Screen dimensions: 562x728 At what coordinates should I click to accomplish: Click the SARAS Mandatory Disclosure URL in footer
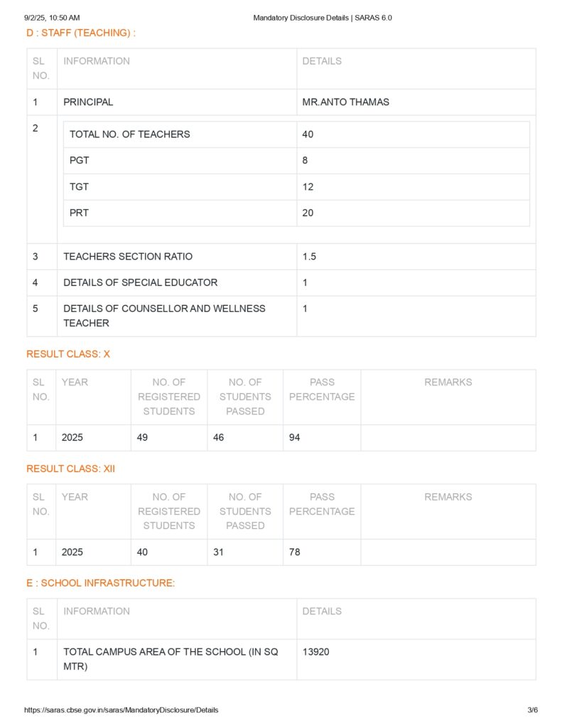click(x=121, y=710)
